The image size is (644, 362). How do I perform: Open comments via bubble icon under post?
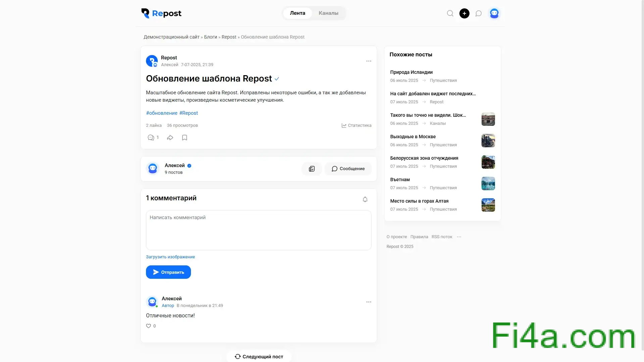point(151,138)
